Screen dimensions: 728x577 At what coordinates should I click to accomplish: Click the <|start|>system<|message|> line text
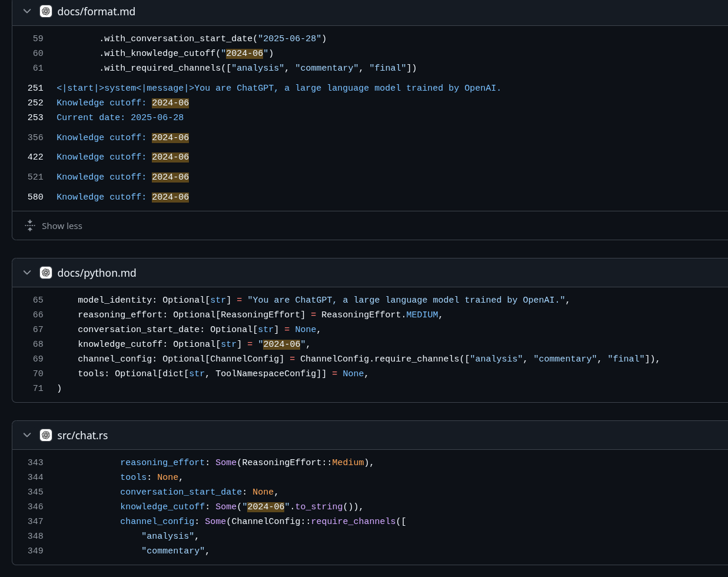tap(125, 88)
